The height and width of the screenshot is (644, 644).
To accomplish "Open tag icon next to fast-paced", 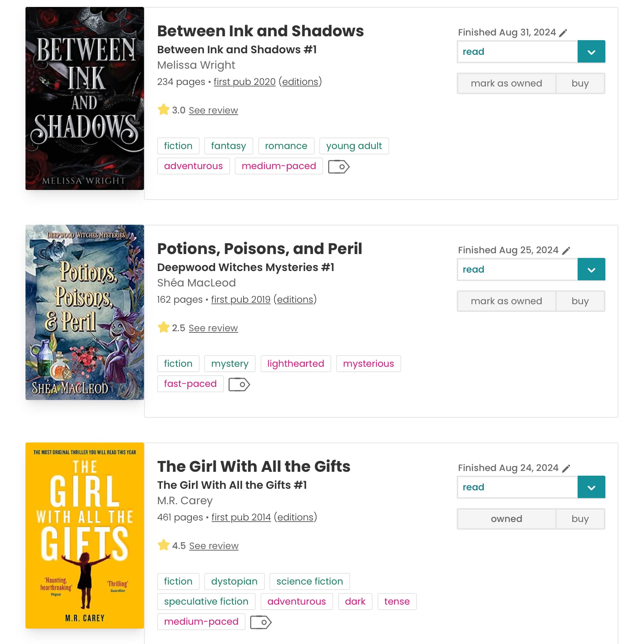I will 239,385.
